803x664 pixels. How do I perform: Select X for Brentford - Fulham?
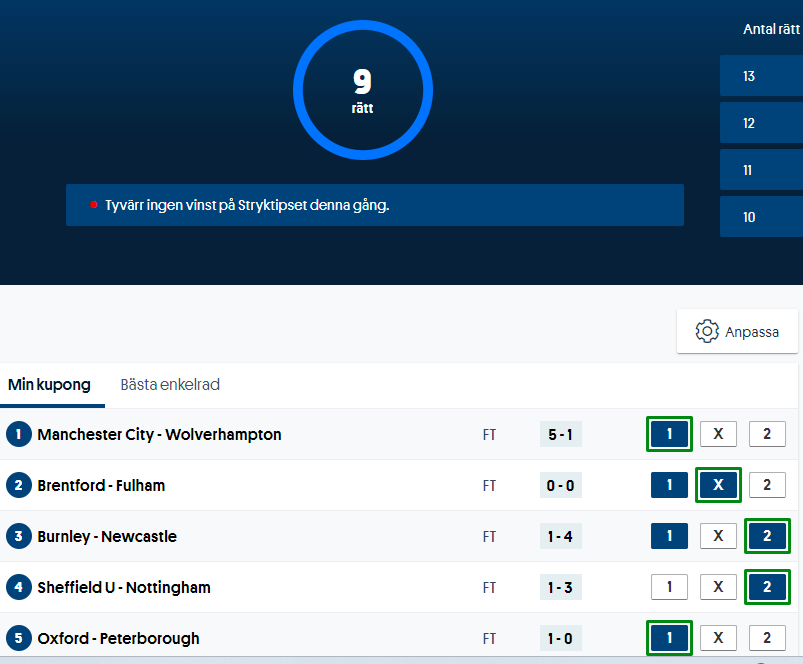(718, 485)
